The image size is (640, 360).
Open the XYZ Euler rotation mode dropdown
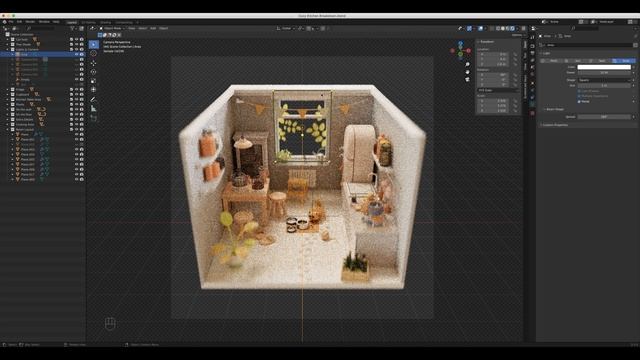[498, 90]
